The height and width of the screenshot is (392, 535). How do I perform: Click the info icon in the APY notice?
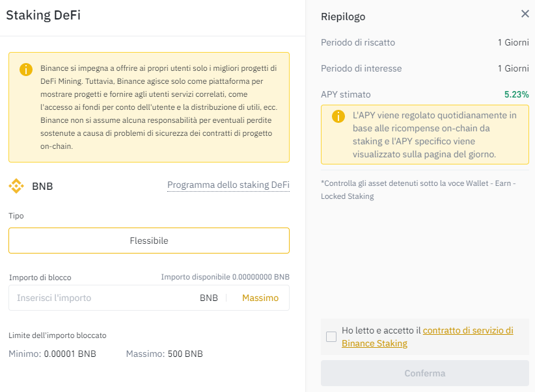(x=338, y=116)
